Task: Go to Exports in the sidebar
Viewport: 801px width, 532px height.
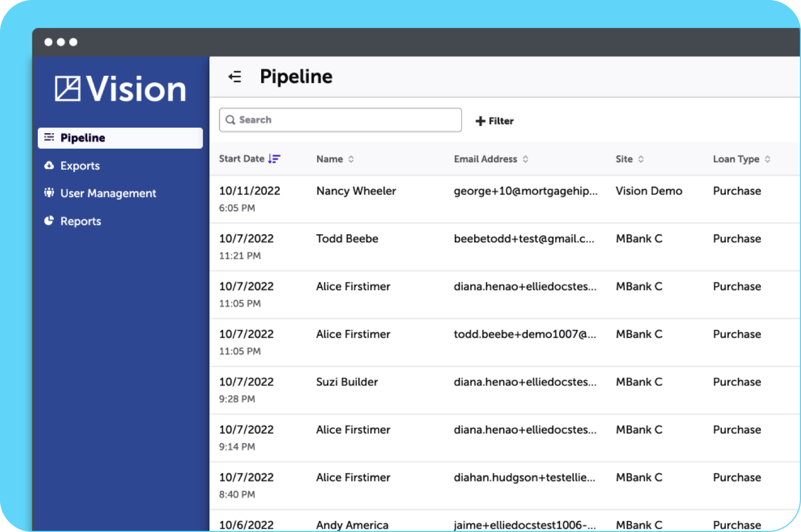Action: 80,166
